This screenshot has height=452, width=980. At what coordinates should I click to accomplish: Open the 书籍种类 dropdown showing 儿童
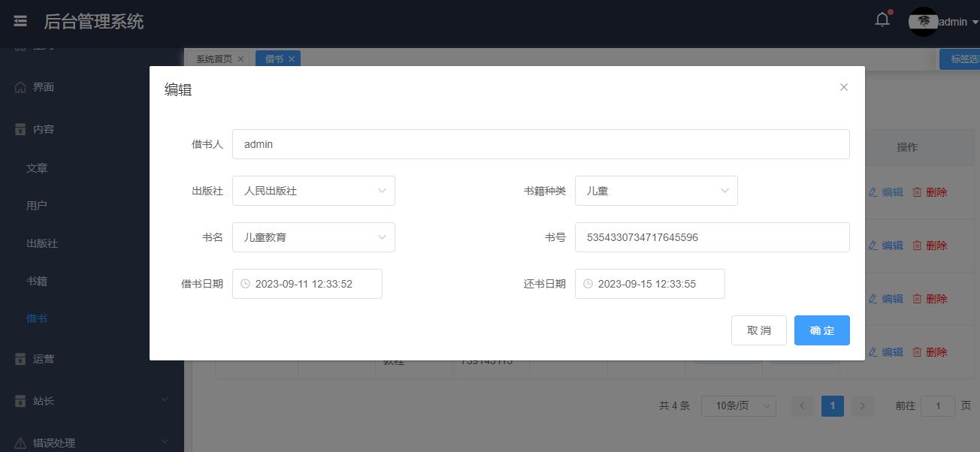[x=656, y=191]
